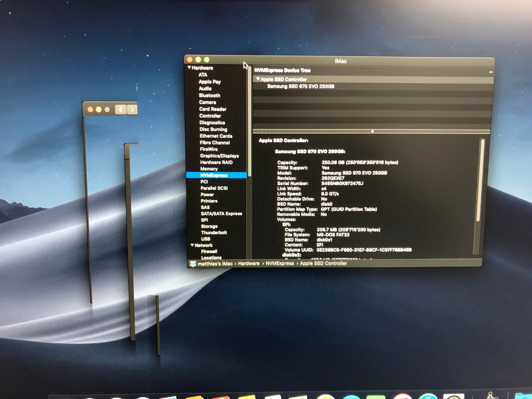Viewport: 532px width, 399px height.
Task: Click matthias's iMac in the path bar
Action: (x=215, y=263)
